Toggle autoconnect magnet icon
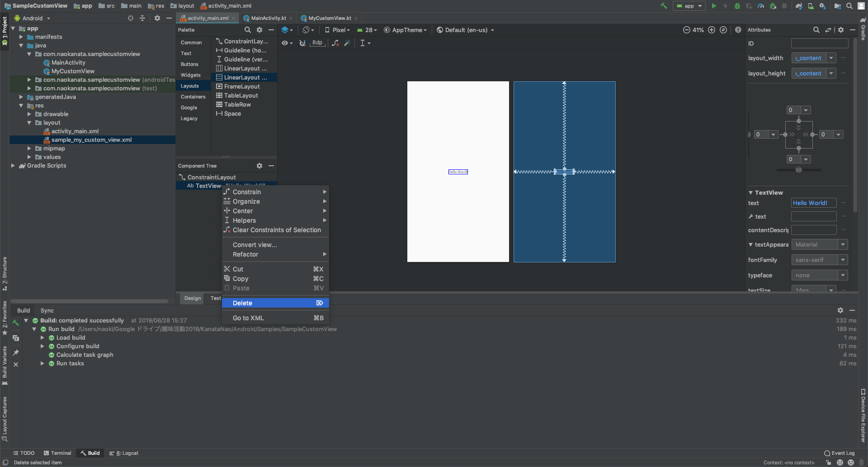This screenshot has width=868, height=467. pyautogui.click(x=302, y=43)
